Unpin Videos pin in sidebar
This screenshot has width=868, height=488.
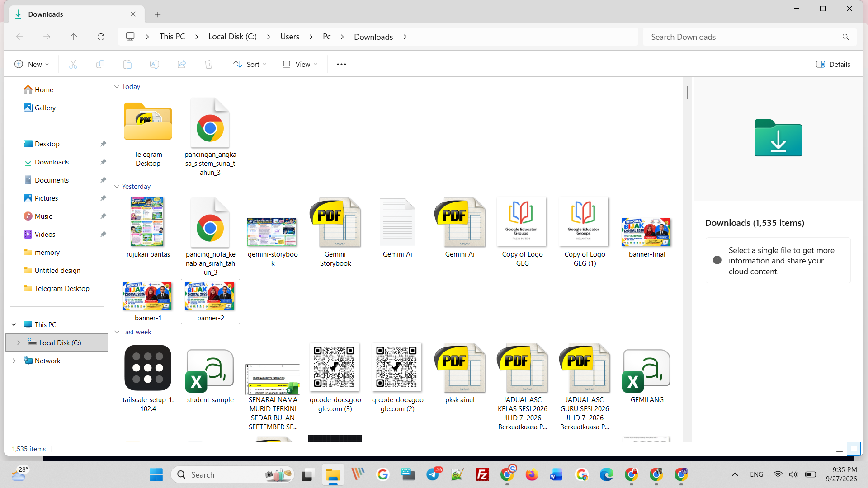(x=103, y=234)
